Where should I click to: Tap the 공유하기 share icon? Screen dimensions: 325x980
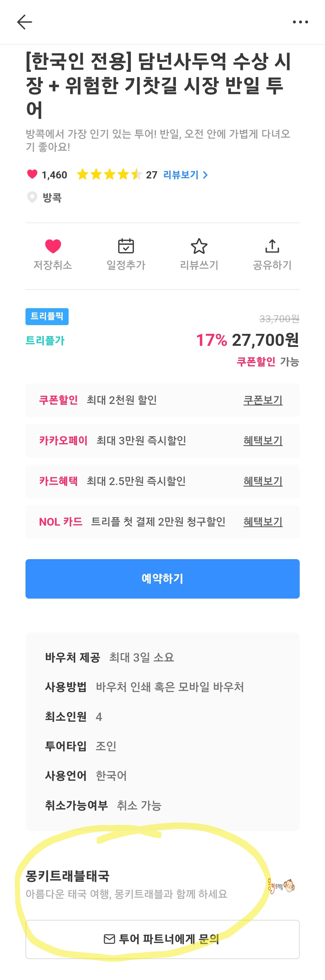(272, 246)
